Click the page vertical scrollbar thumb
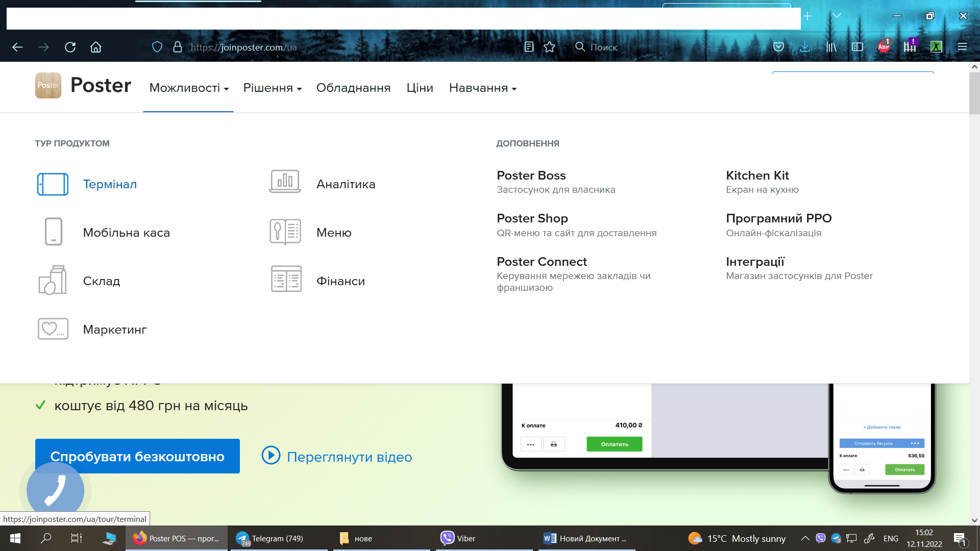This screenshot has height=551, width=980. [974, 93]
